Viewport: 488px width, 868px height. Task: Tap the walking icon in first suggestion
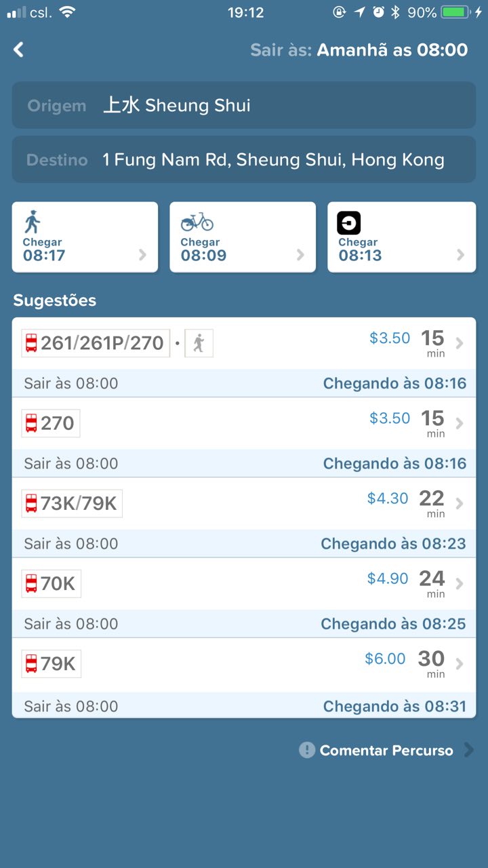point(199,343)
